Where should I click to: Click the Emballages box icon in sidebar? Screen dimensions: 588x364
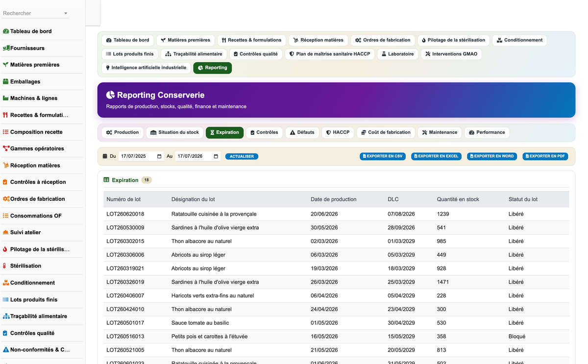coord(6,82)
